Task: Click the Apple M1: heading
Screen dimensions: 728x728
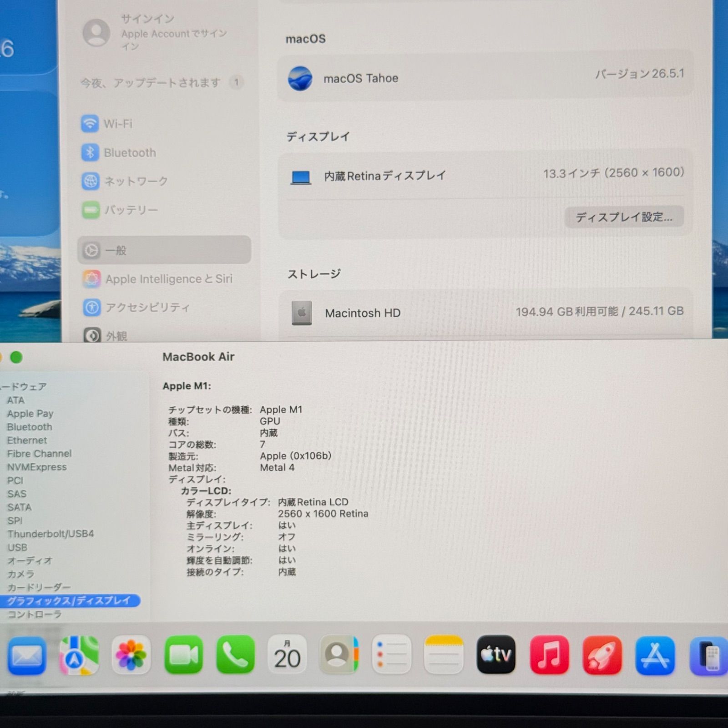Action: coord(187,386)
